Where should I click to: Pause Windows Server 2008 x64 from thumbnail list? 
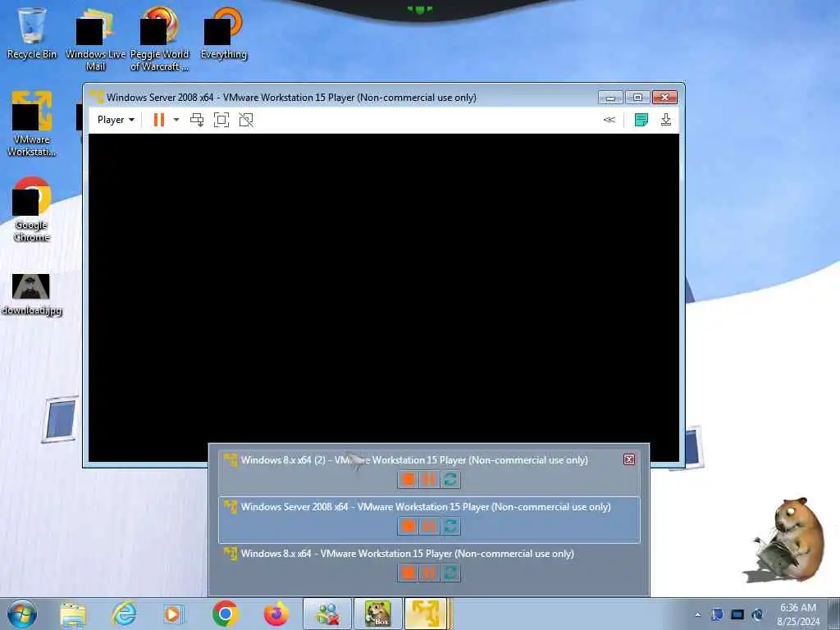tap(429, 526)
